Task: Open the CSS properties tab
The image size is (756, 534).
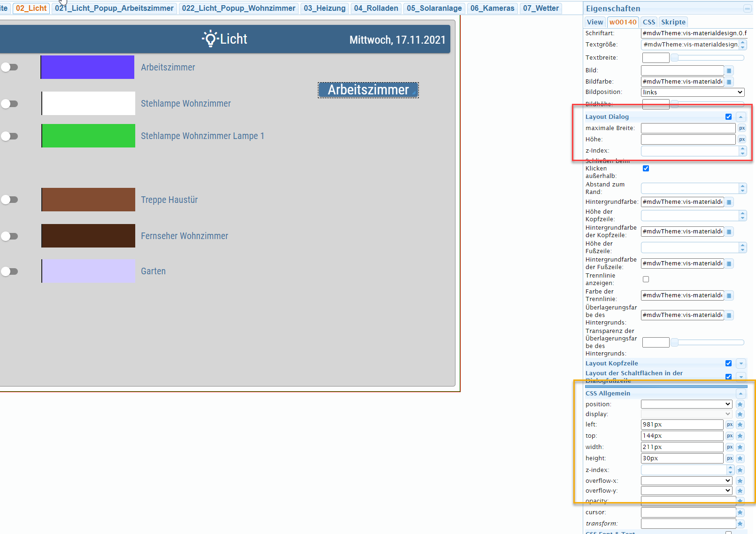Action: point(649,22)
